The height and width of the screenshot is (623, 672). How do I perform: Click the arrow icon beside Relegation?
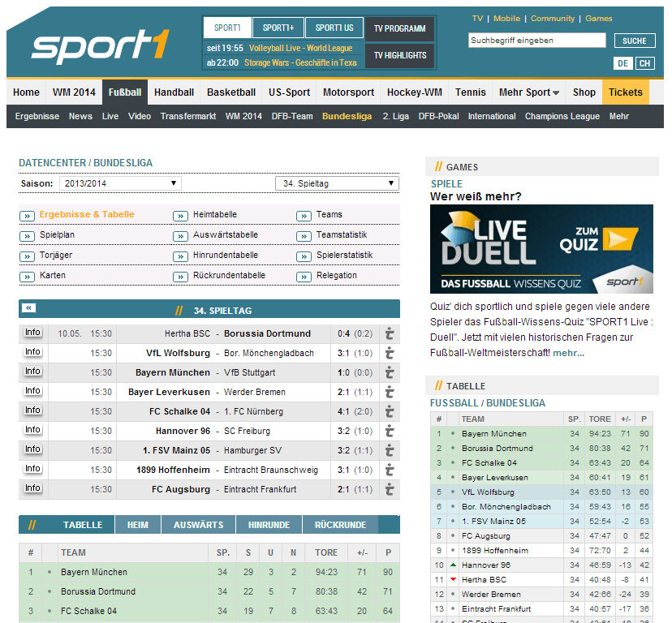tap(304, 277)
